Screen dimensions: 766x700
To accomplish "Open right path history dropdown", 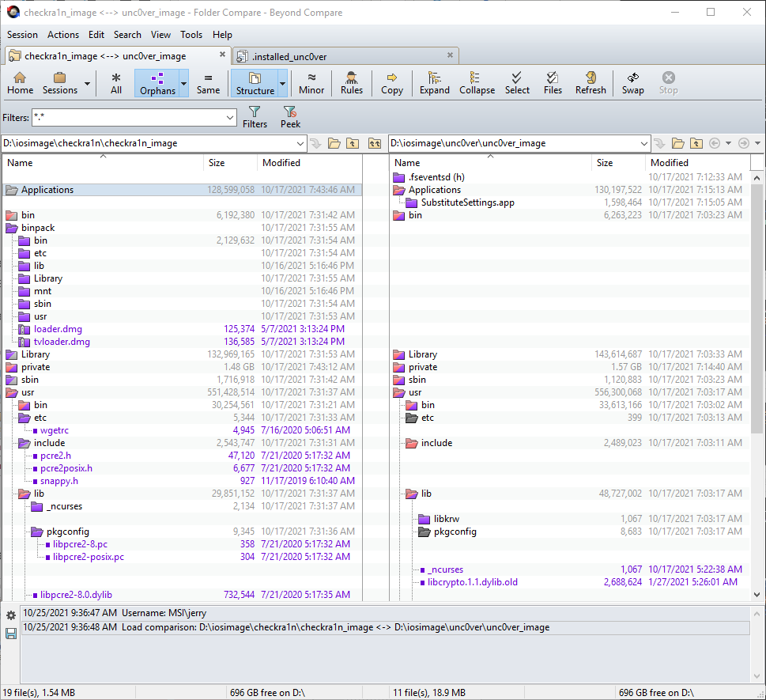I will pos(644,143).
